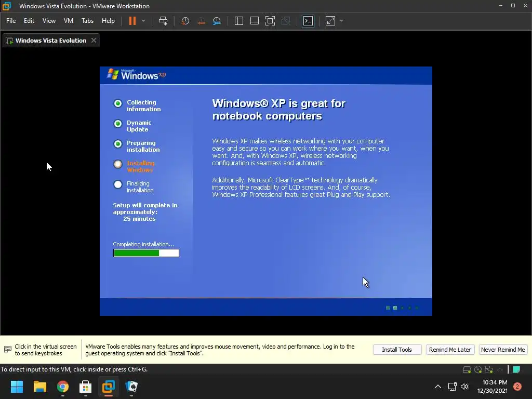This screenshot has width=532, height=399.
Task: Enter full screen mode
Action: tap(270, 21)
